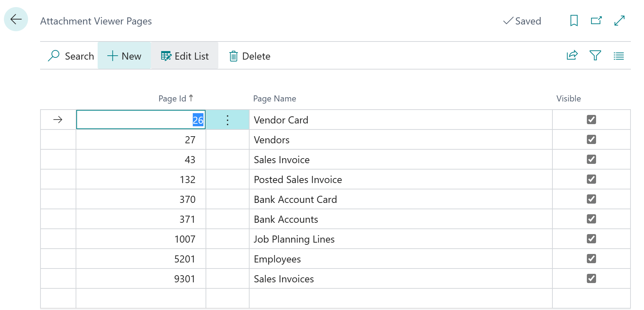Open the Search magnifier in the toolbar
This screenshot has height=310, width=644.
click(71, 56)
